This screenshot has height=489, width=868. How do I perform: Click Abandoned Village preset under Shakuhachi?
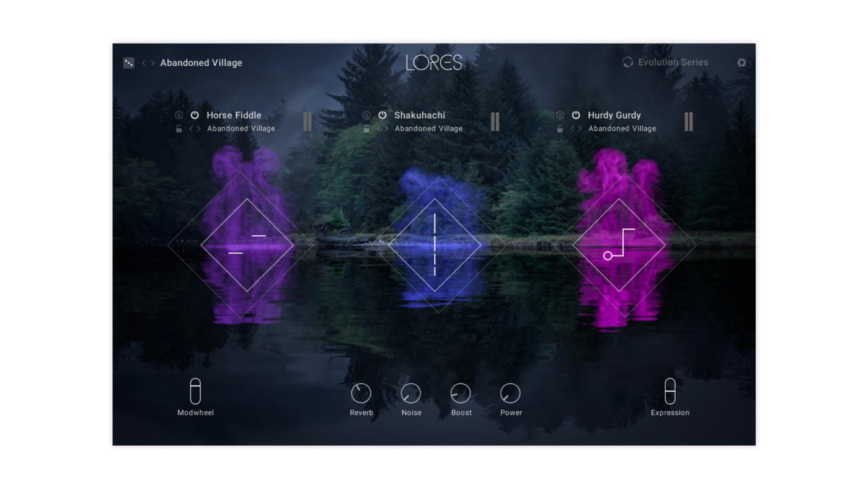[x=429, y=129]
